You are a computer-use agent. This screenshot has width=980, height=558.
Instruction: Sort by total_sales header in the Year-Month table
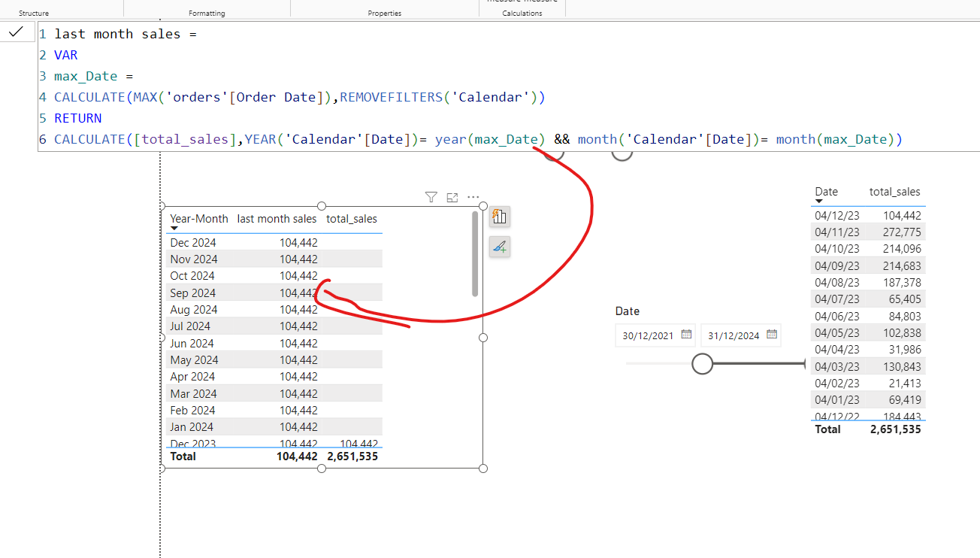pyautogui.click(x=352, y=219)
